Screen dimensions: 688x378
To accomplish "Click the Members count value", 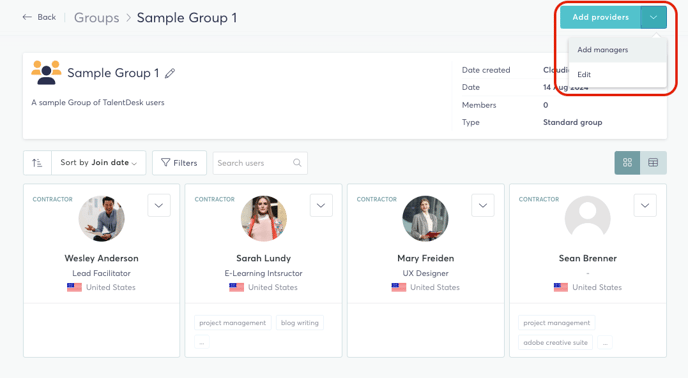I will pos(545,105).
